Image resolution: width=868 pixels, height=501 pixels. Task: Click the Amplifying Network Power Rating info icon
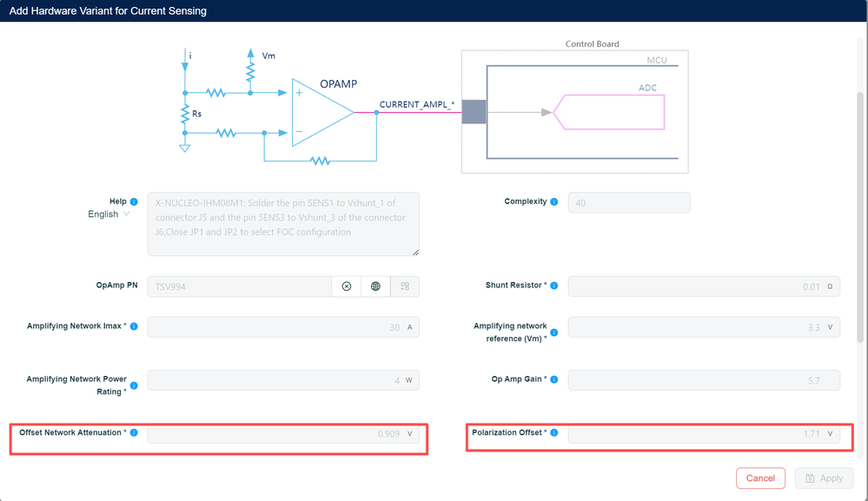[x=134, y=386]
